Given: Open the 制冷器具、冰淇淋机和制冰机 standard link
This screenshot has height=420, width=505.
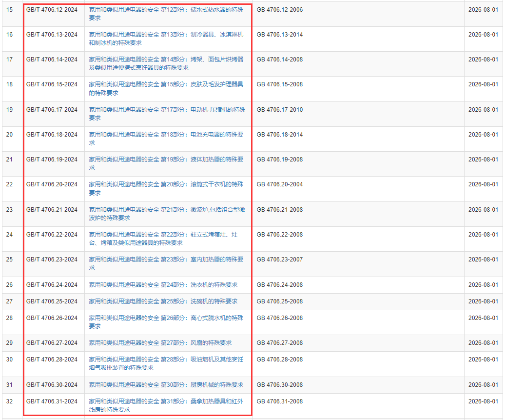Looking at the screenshot, I should pyautogui.click(x=166, y=35).
